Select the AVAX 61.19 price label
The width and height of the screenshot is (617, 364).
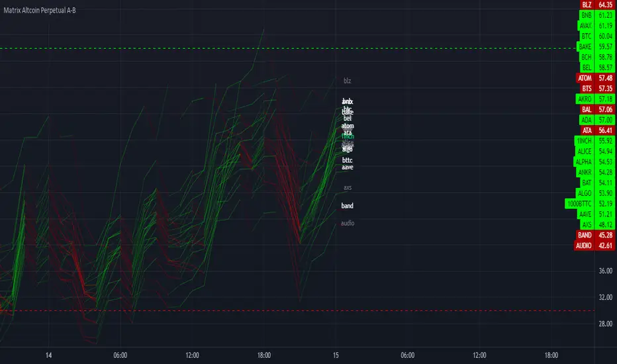point(596,26)
